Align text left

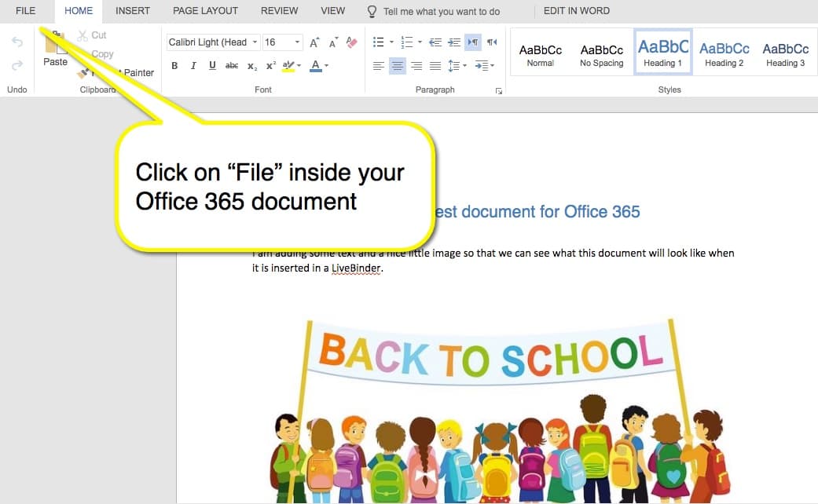pyautogui.click(x=379, y=66)
